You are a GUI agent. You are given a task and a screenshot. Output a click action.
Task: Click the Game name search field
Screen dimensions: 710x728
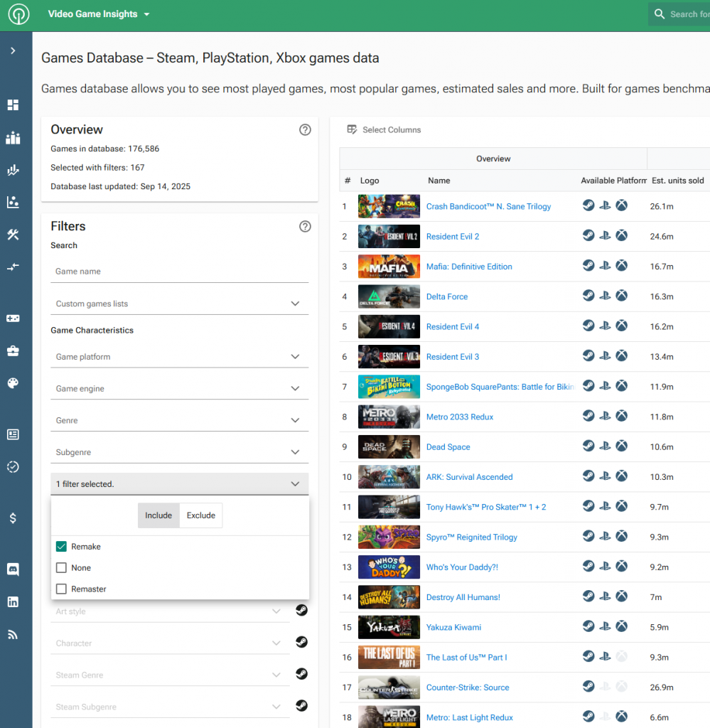180,272
